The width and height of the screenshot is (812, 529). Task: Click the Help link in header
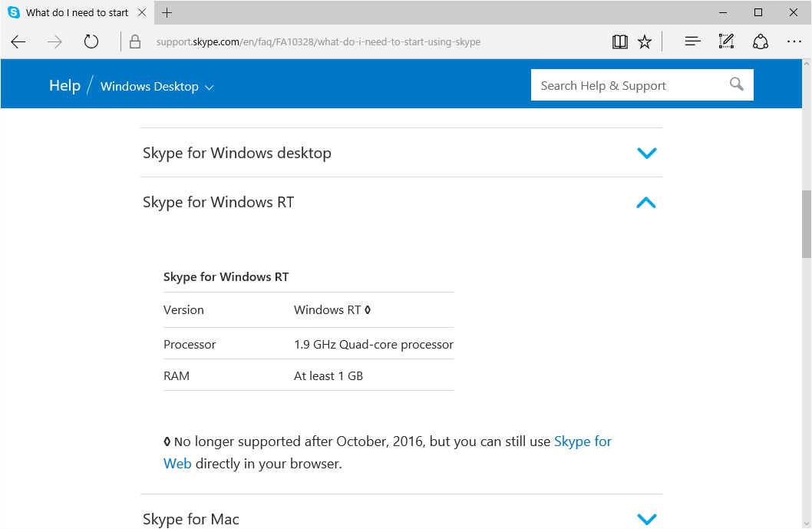[x=64, y=85]
